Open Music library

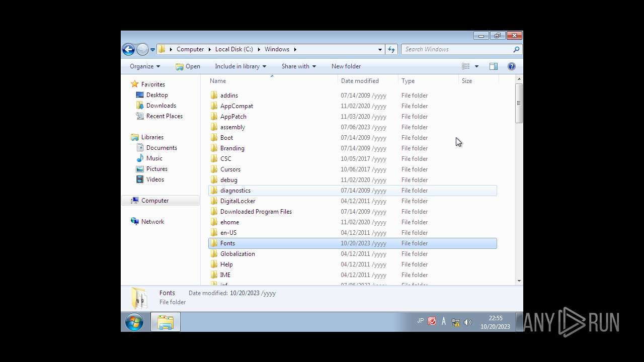click(154, 158)
